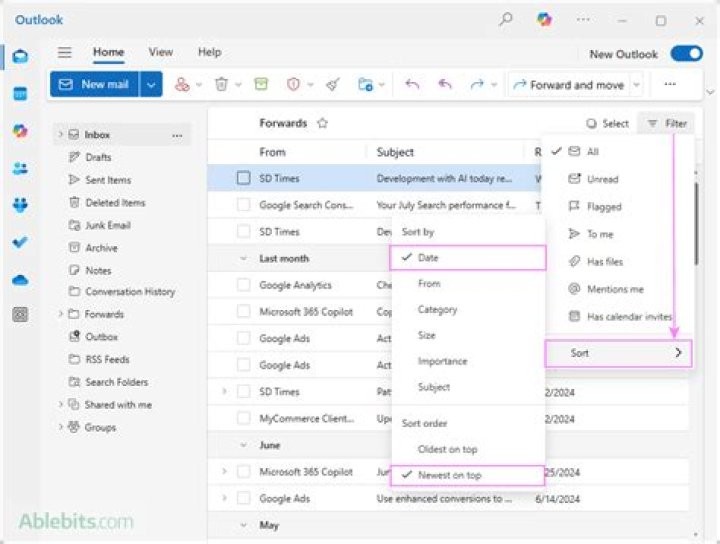Click the Report shield icon

pyautogui.click(x=293, y=84)
